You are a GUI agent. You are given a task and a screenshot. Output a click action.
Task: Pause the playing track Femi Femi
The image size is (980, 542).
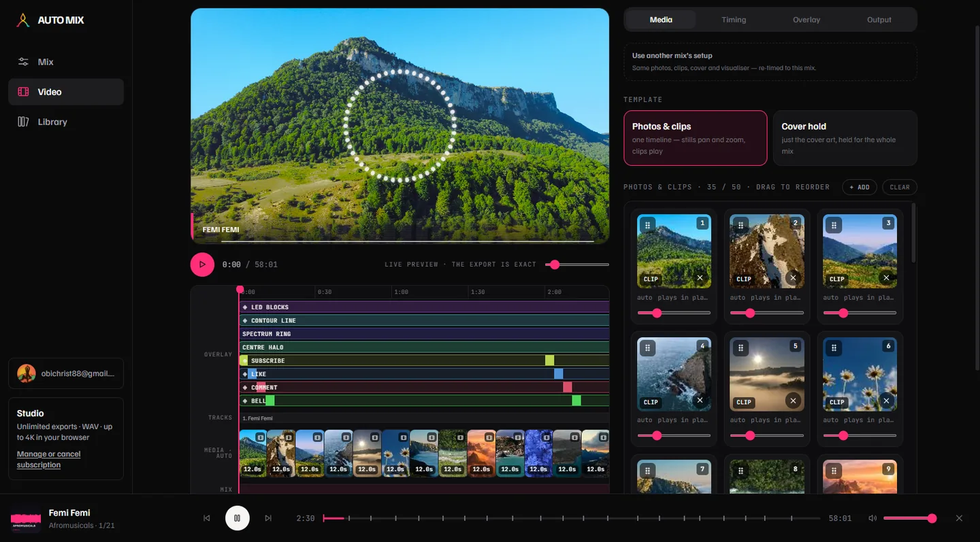(x=238, y=518)
